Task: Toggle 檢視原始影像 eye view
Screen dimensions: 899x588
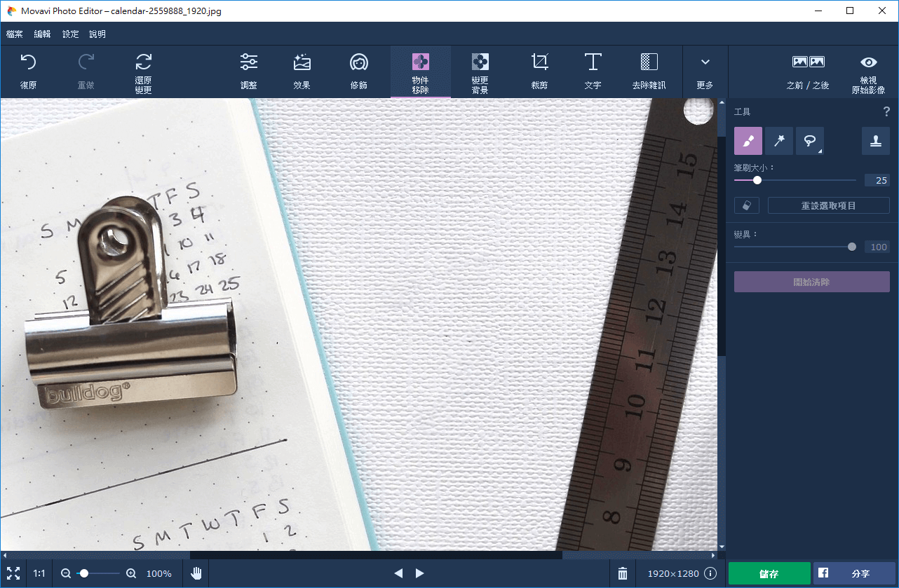Action: 868,71
